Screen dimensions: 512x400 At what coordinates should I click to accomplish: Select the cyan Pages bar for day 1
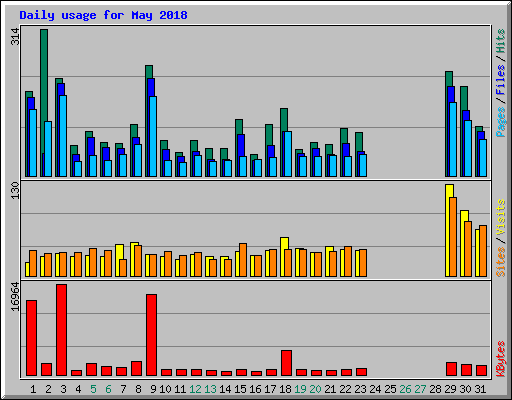coord(33,143)
